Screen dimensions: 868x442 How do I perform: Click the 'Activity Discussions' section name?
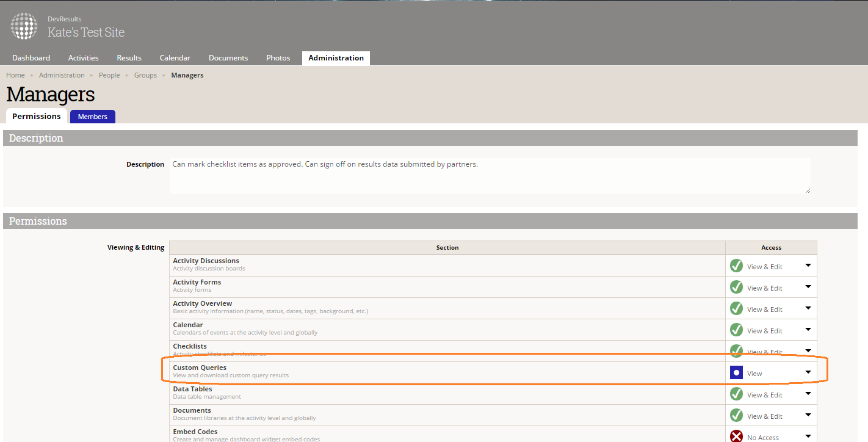206,261
